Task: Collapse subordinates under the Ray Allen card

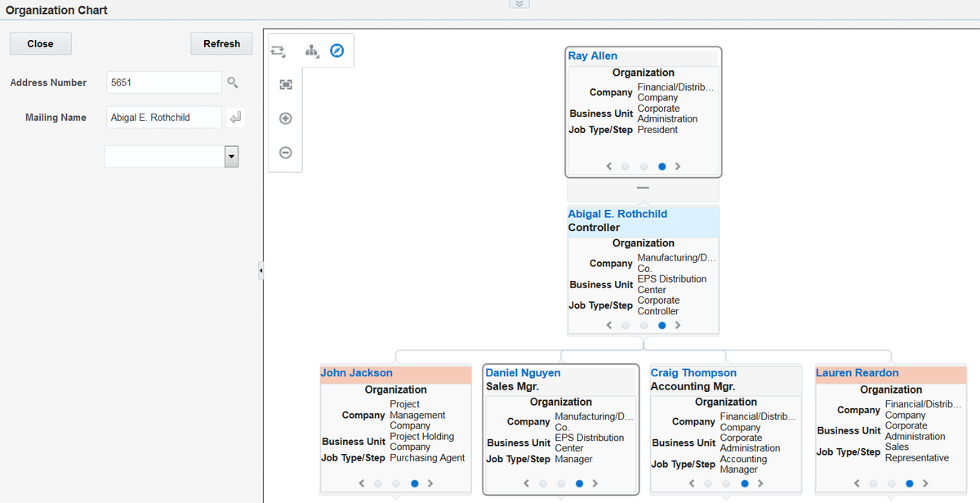Action: (644, 189)
